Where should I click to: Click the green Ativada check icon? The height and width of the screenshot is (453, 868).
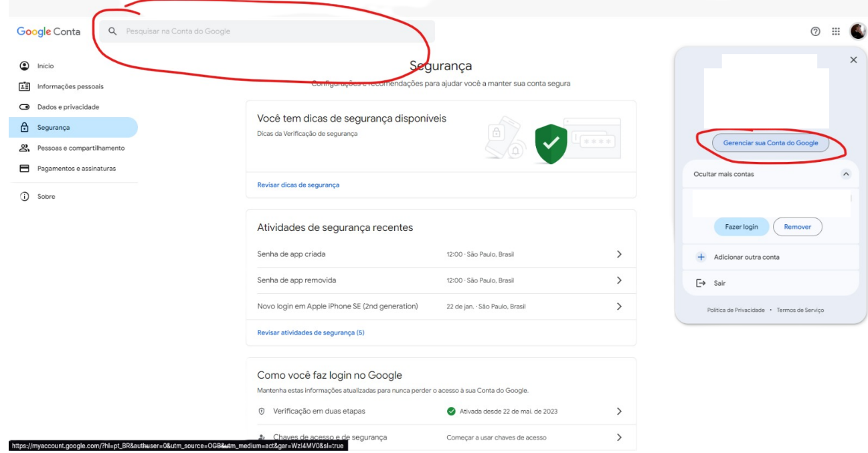tap(451, 412)
